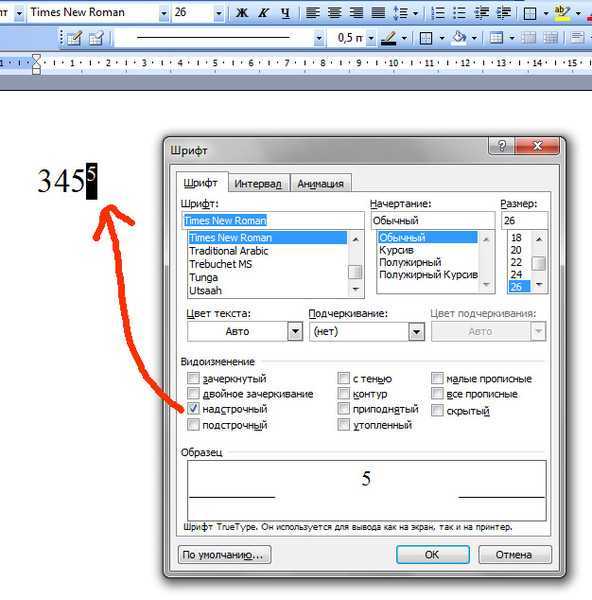Apply underline with the Ч icon
This screenshot has width=592, height=600.
285,13
